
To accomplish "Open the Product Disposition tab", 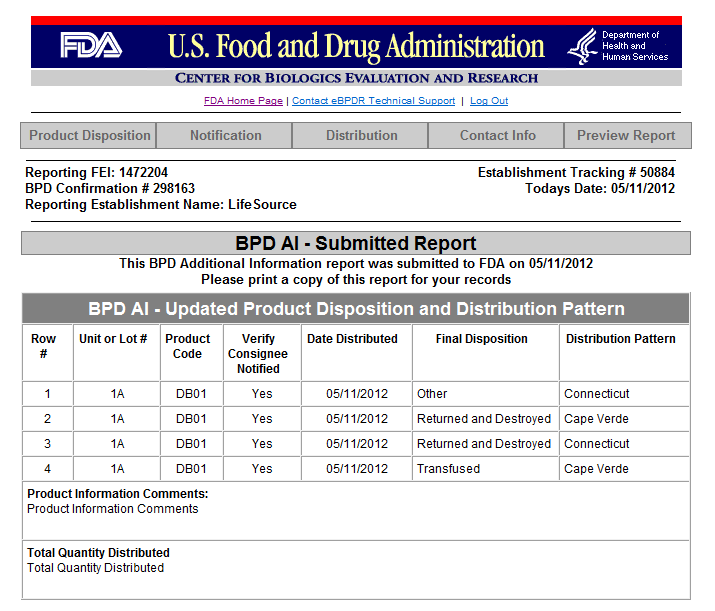I will pyautogui.click(x=90, y=136).
